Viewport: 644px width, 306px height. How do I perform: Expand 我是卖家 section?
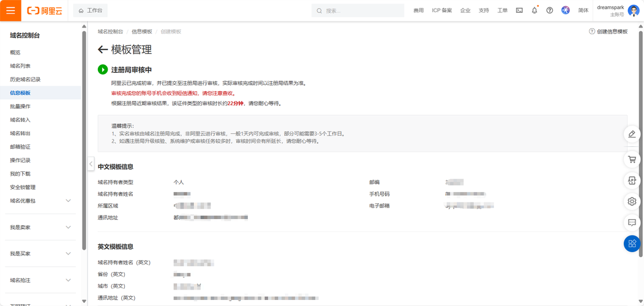[x=68, y=227]
